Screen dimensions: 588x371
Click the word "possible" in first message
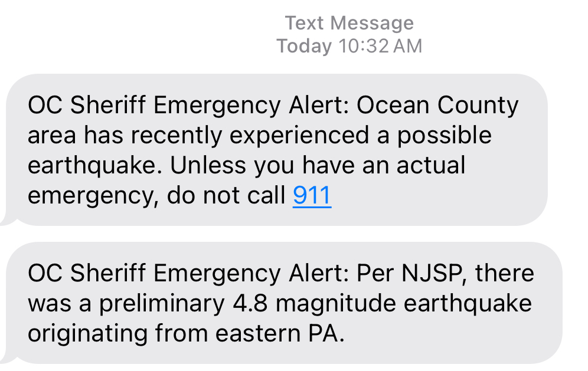pyautogui.click(x=444, y=136)
